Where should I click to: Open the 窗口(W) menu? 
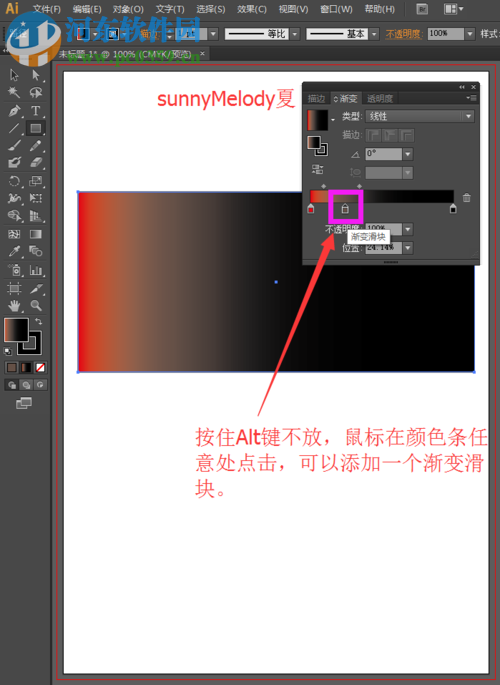pos(336,9)
